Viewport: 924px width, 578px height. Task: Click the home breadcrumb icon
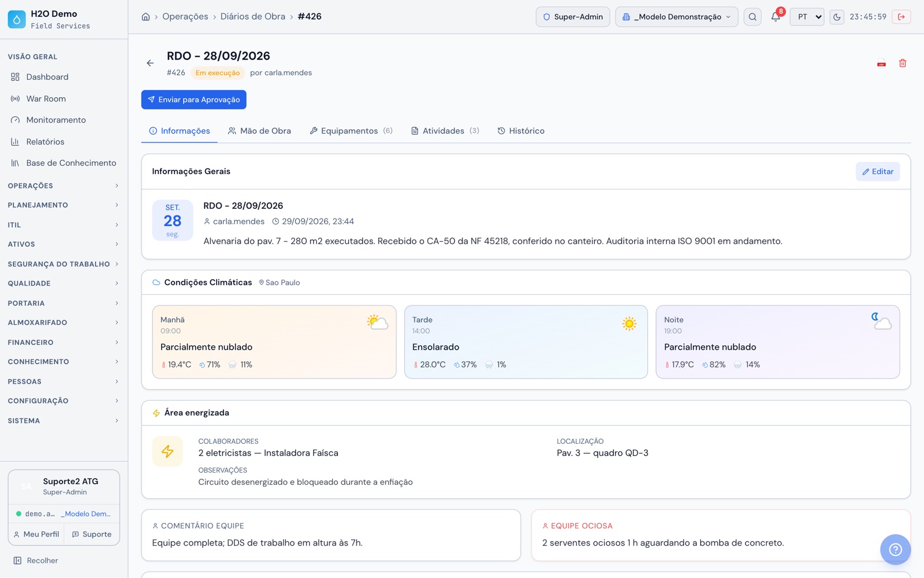pos(146,17)
